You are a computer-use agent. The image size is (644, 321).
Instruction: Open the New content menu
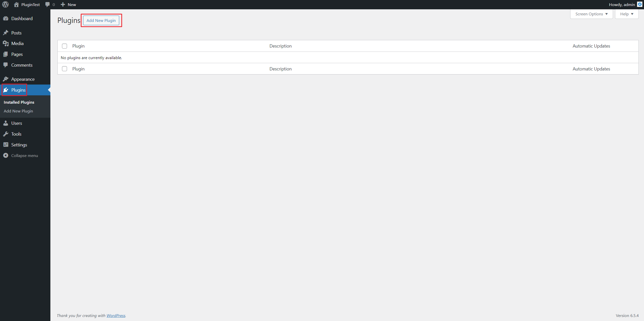pos(69,5)
